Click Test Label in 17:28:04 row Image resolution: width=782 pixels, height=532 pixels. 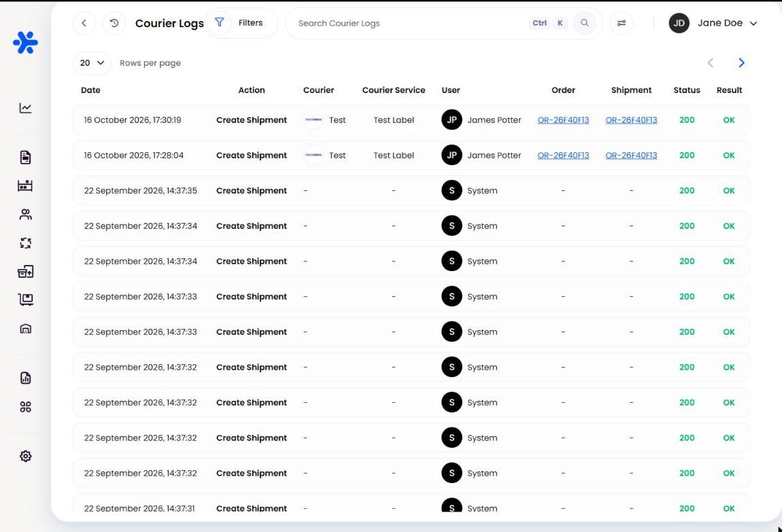click(x=394, y=156)
